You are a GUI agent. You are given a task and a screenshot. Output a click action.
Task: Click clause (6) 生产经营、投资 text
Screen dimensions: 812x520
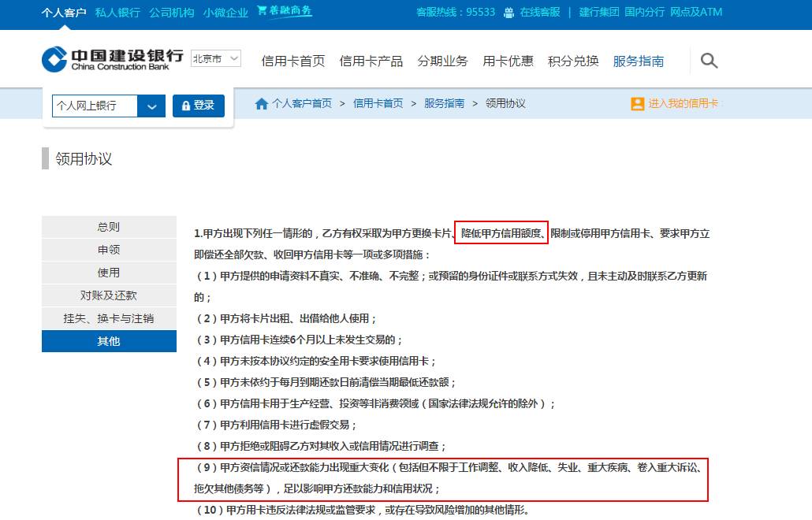(375, 403)
